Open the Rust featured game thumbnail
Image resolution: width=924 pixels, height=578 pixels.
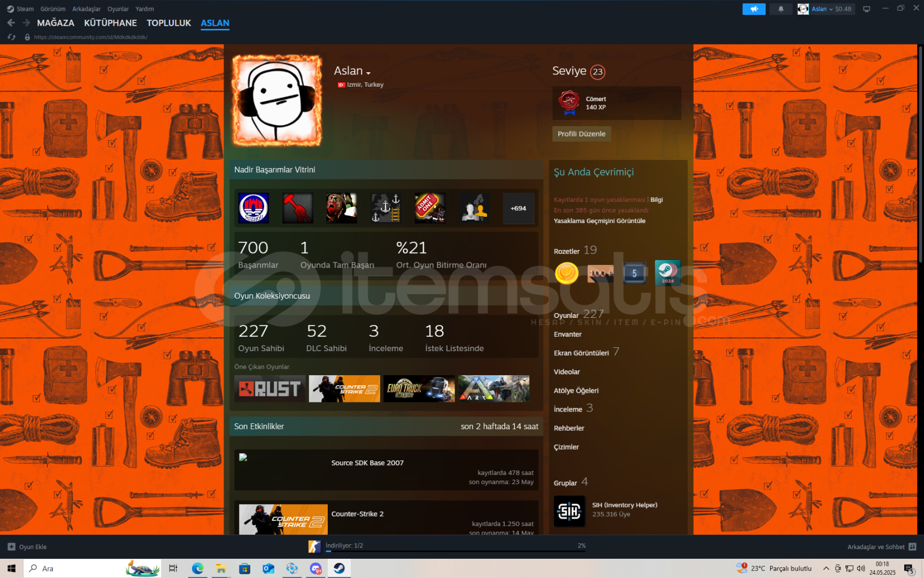pos(269,389)
